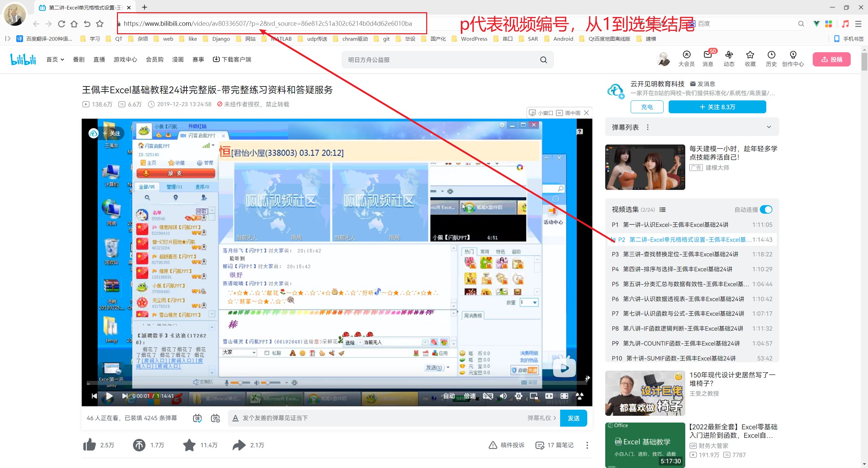Viewport: 868px width, 468px height.
Task: Click the 关注 8.3万 follow button
Action: 717,107
